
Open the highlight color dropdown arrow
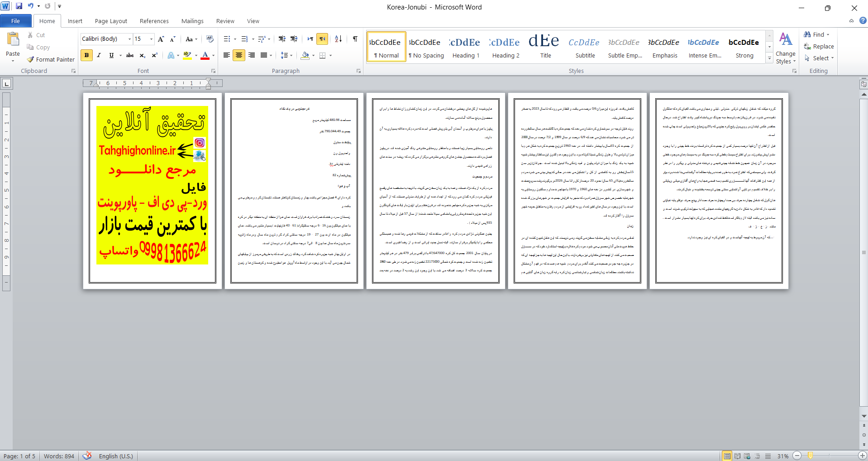pos(196,55)
